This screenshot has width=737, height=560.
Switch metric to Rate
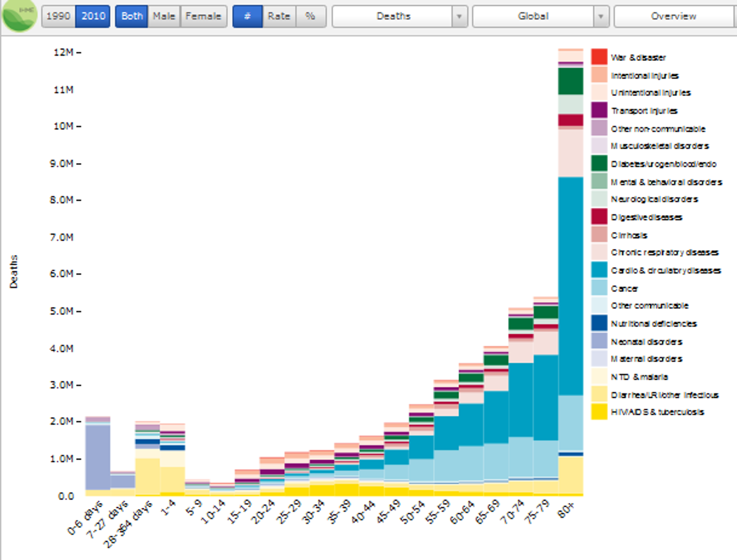[279, 16]
